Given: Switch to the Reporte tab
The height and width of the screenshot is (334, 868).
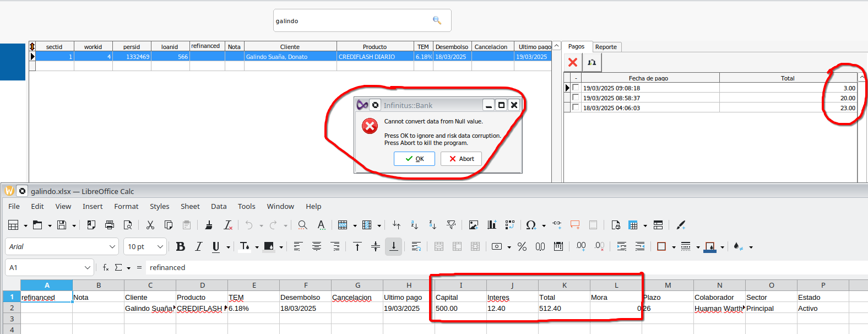Looking at the screenshot, I should (606, 47).
